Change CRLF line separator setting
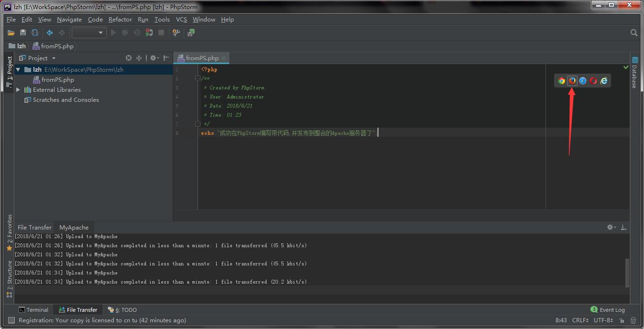 point(580,320)
